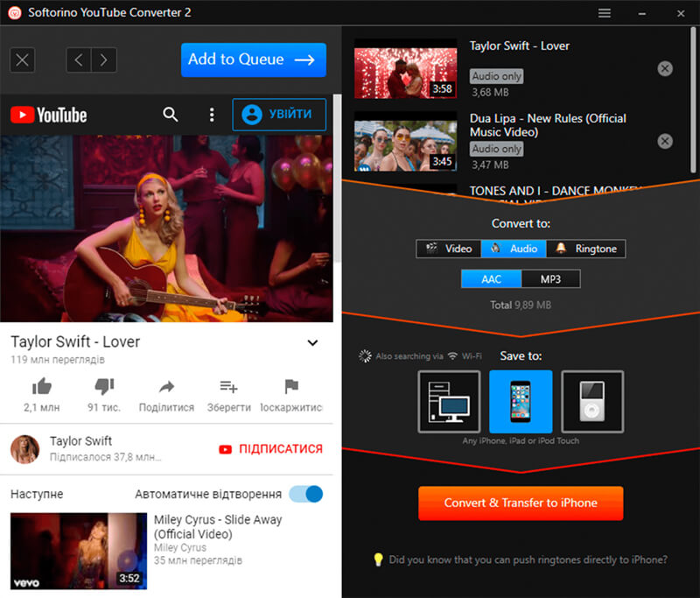Click the Наступне heading
Screen dimensions: 700x598
(x=37, y=494)
